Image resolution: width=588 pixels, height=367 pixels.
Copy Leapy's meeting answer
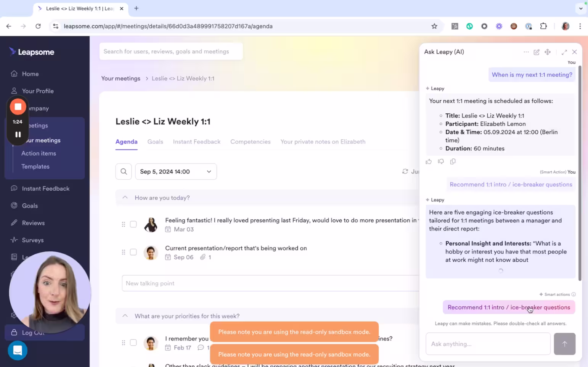point(453,161)
